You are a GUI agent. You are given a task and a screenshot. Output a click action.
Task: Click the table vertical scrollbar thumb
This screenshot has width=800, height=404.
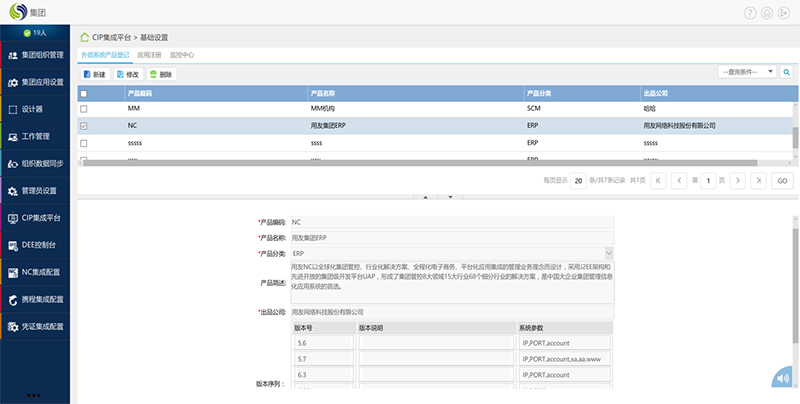point(795,138)
